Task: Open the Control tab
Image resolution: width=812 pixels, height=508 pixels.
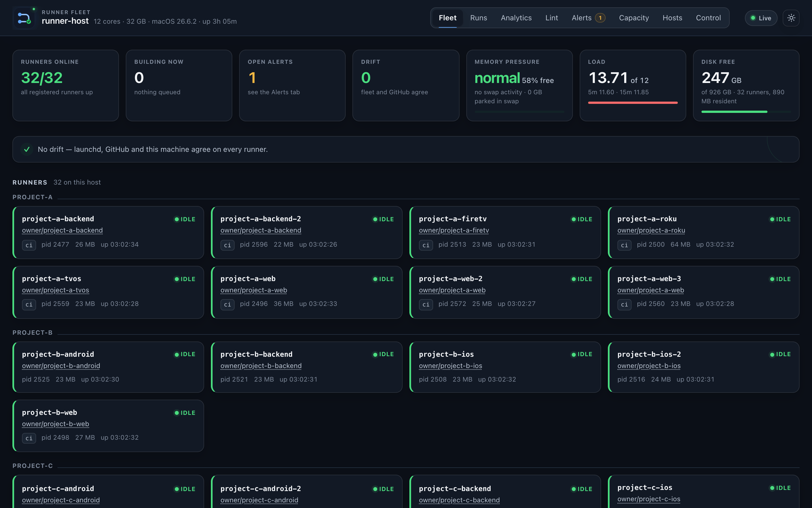Action: [x=708, y=18]
